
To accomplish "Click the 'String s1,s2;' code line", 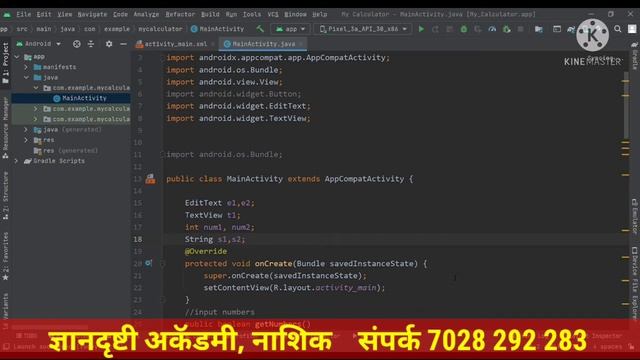I will click(215, 239).
